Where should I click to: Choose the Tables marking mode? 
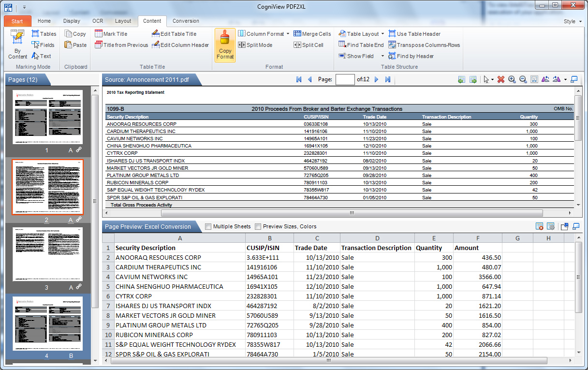44,34
